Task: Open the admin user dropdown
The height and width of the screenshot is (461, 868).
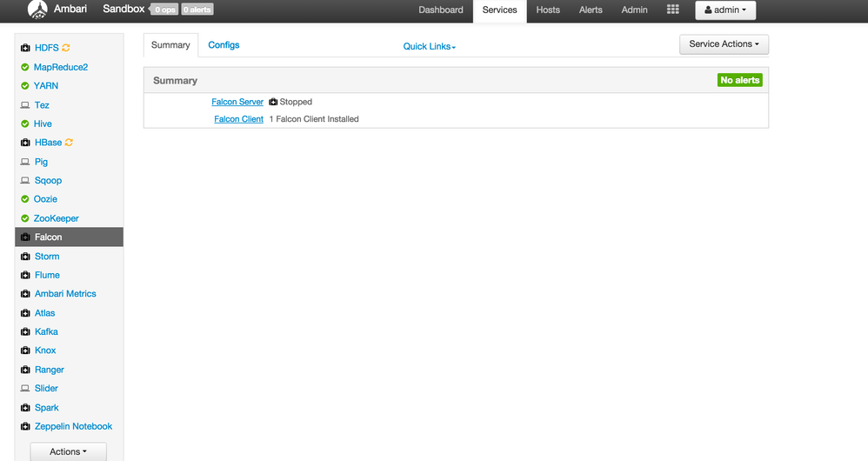Action: (x=725, y=10)
